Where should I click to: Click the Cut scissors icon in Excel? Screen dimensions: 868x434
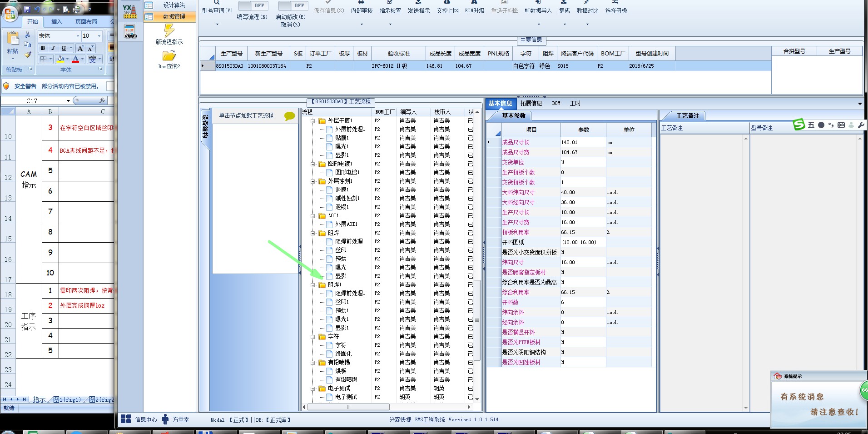click(x=28, y=35)
